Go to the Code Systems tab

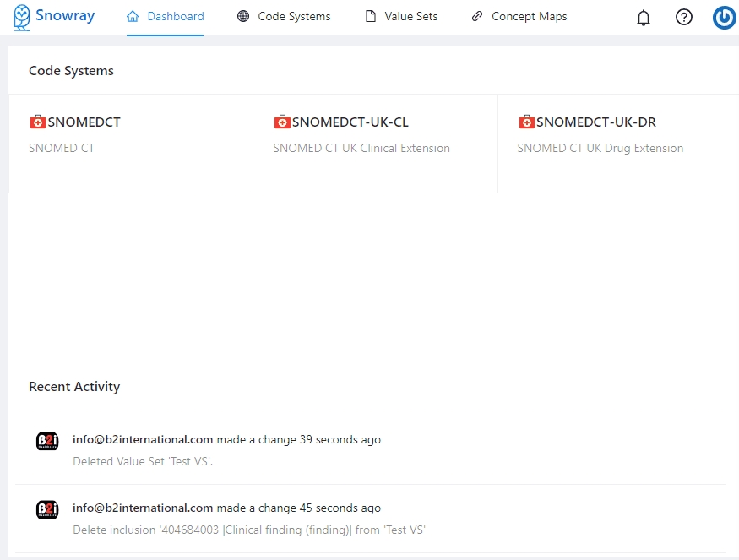[x=284, y=17]
